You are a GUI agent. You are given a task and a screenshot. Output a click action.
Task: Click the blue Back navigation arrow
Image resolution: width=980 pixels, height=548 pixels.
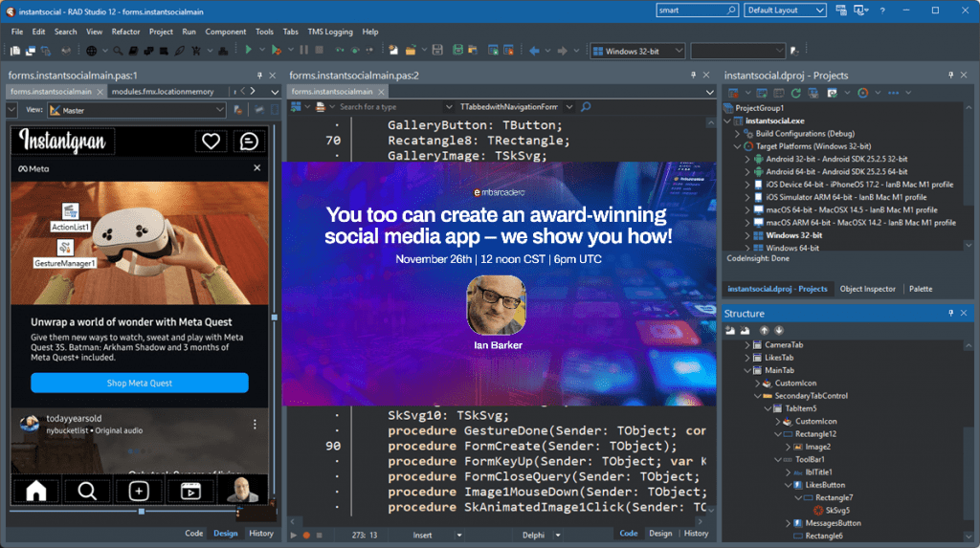click(x=534, y=51)
